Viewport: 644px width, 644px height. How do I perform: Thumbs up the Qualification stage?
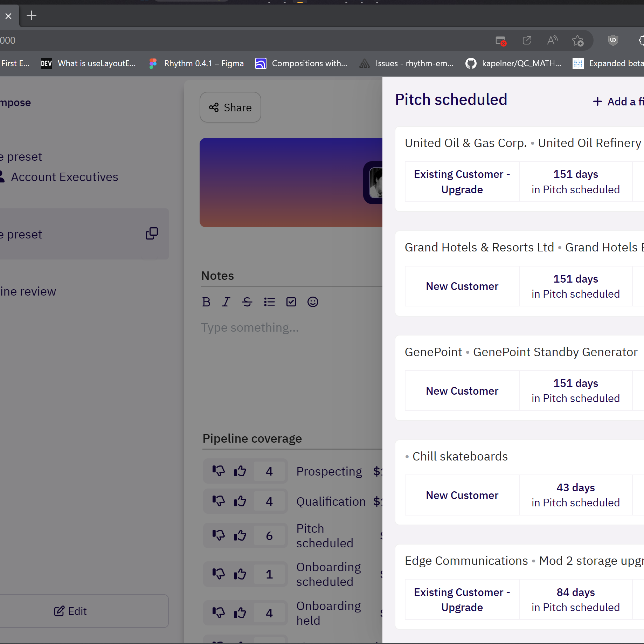click(x=240, y=501)
